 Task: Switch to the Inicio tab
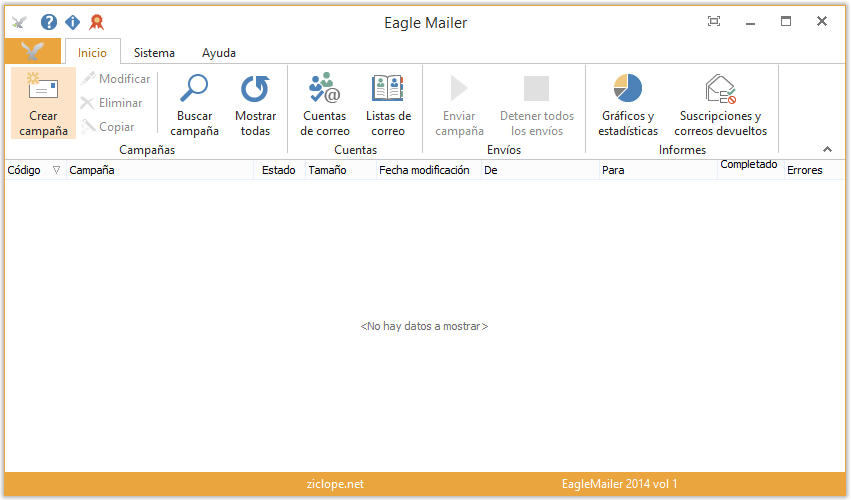pyautogui.click(x=92, y=53)
